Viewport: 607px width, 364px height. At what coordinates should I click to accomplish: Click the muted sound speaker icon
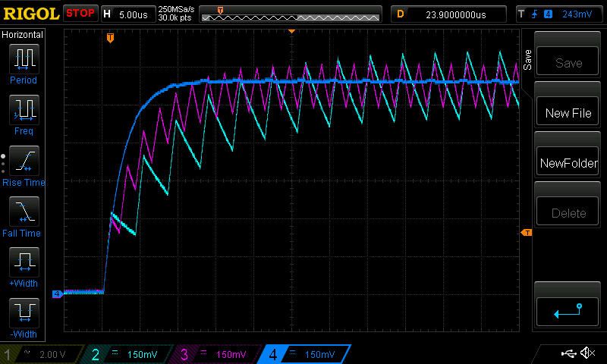(x=587, y=353)
